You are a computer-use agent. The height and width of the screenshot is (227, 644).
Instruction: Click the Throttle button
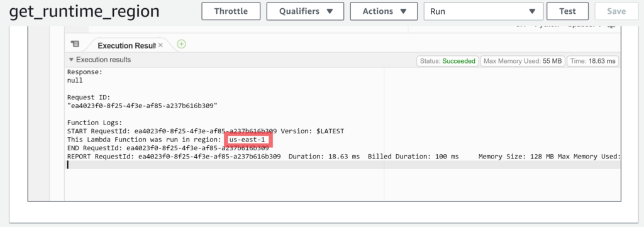click(x=231, y=11)
